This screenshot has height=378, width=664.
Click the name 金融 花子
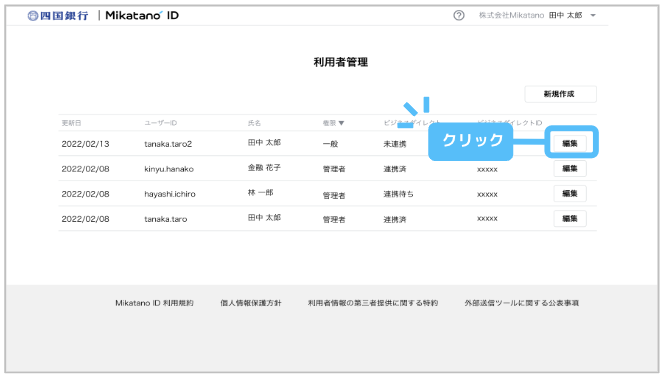pos(264,168)
